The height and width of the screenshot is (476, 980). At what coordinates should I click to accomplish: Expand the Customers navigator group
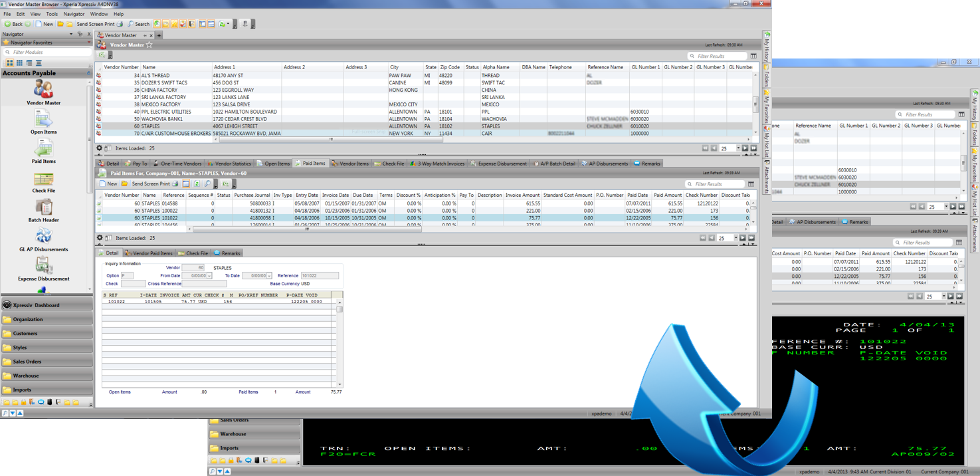point(47,333)
